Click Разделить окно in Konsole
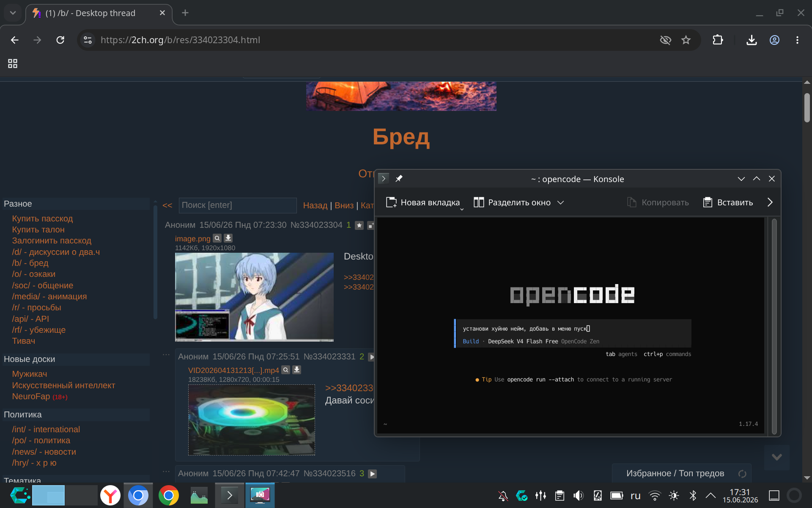Screen dimensions: 812x508 512,202
